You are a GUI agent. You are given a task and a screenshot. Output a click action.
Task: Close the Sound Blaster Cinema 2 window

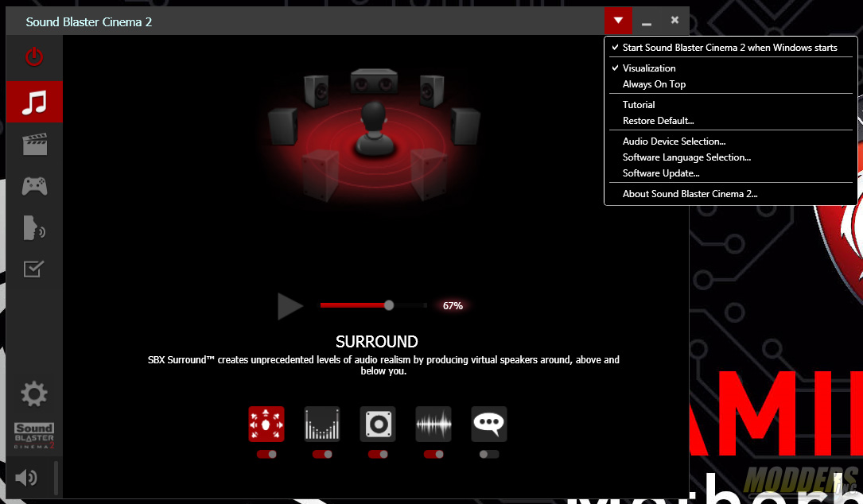tap(674, 21)
